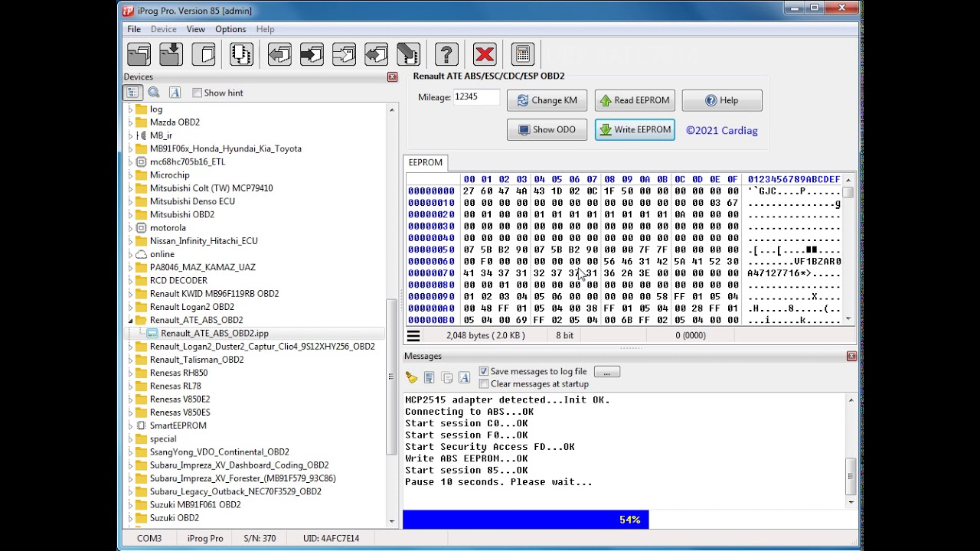Select the motorola tree item

(x=168, y=228)
